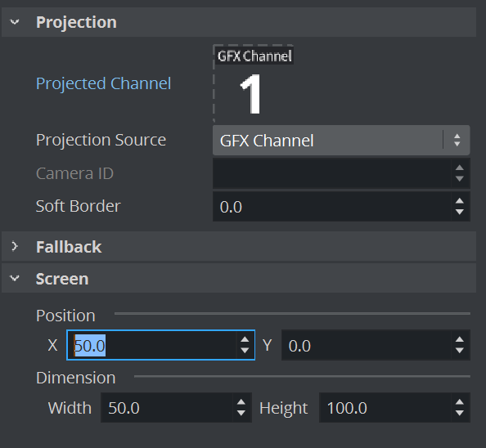Increase Height value with up arrow
The image size is (486, 448).
(x=460, y=402)
